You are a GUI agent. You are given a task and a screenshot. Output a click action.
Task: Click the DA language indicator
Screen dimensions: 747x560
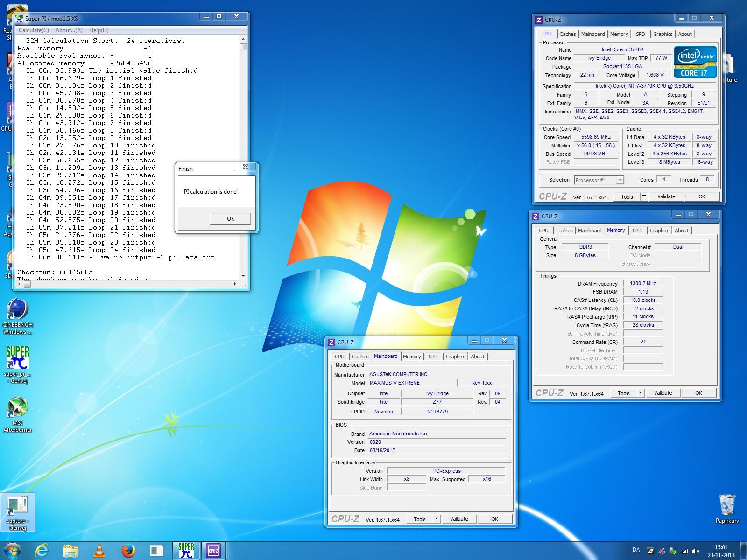pyautogui.click(x=636, y=550)
